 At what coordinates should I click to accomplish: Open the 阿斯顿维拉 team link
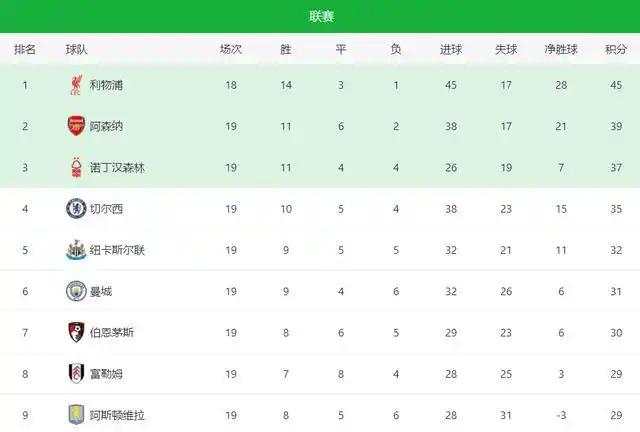pos(118,414)
